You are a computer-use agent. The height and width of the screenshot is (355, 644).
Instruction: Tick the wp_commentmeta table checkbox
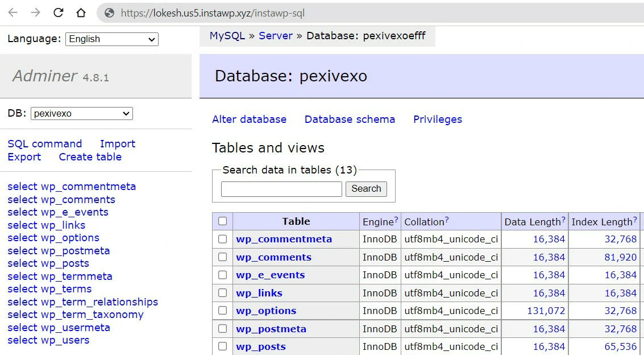click(x=222, y=240)
